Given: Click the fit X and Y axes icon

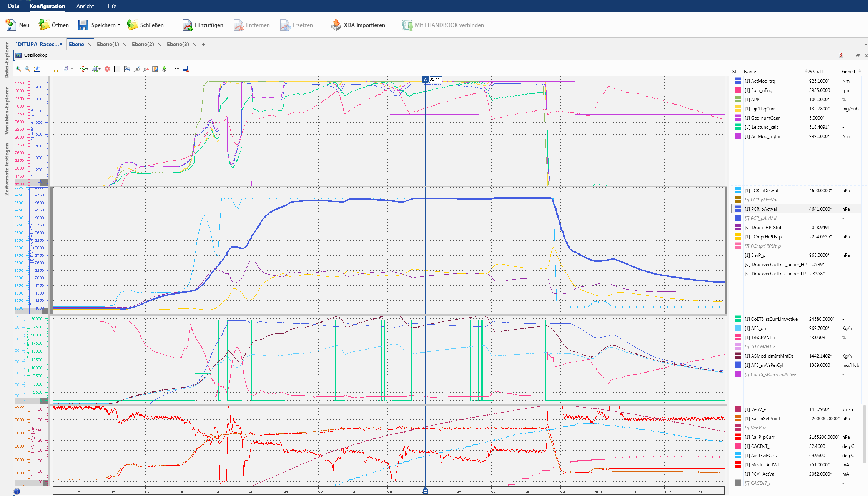Looking at the screenshot, I should point(55,69).
